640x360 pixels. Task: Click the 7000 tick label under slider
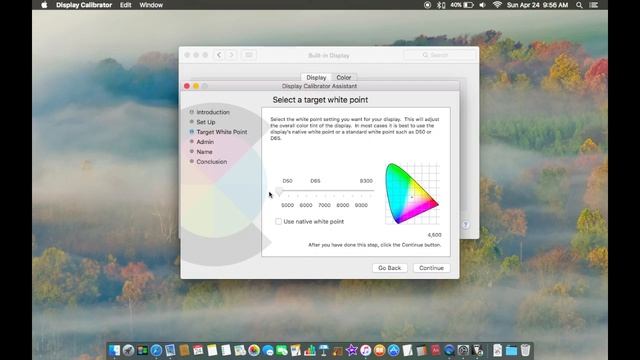[324, 205]
